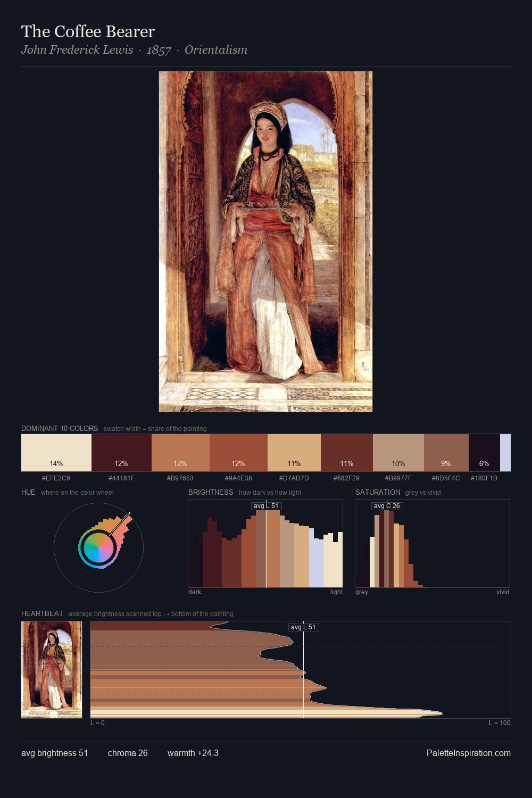Image resolution: width=532 pixels, height=798 pixels.
Task: Click the hex code #EFE2C9
Action: 56,478
